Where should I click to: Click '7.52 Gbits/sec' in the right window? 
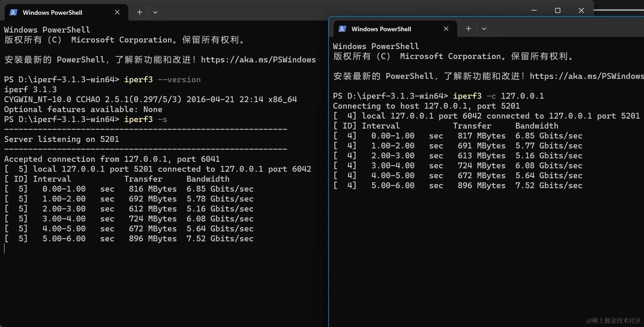pos(549,185)
